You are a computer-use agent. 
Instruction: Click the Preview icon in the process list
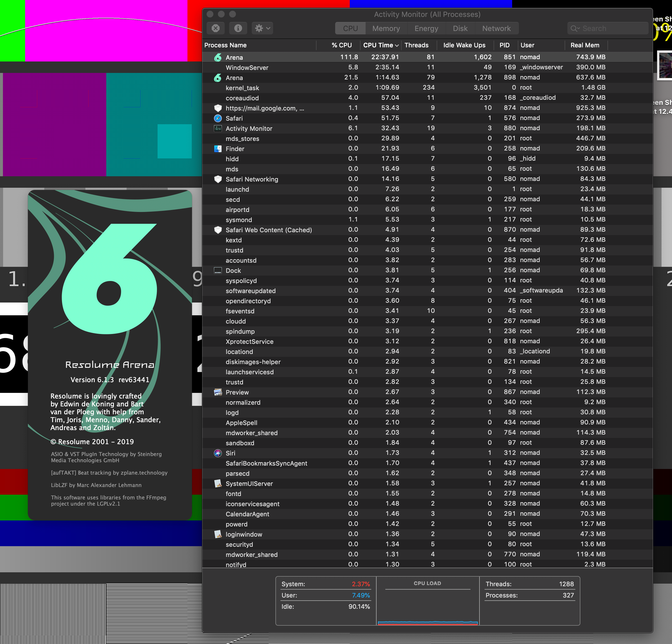pos(218,392)
